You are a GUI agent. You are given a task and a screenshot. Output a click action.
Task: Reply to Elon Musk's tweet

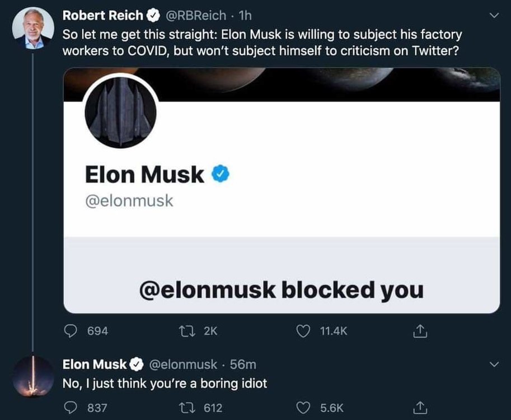pyautogui.click(x=71, y=408)
